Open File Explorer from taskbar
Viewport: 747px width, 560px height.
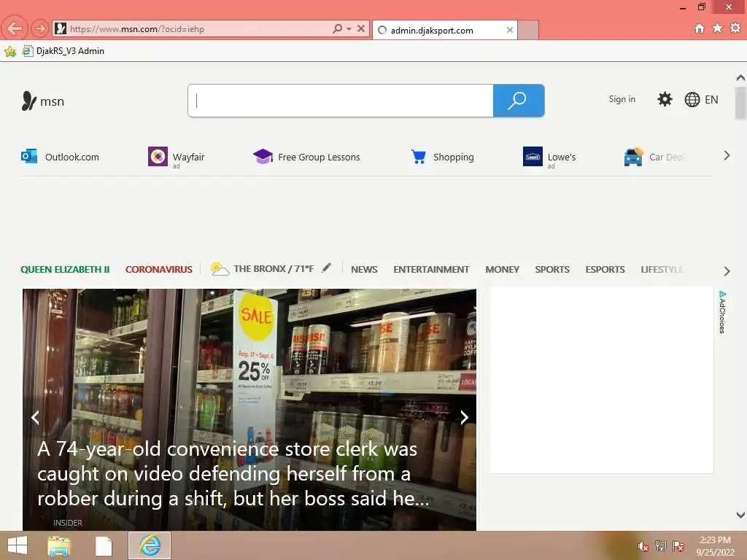(59, 545)
